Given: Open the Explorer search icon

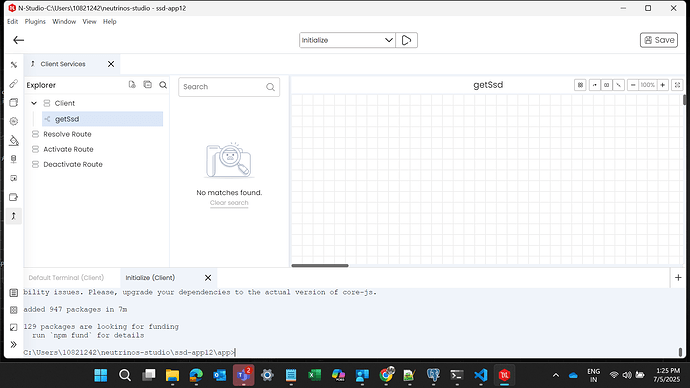Looking at the screenshot, I should point(163,85).
